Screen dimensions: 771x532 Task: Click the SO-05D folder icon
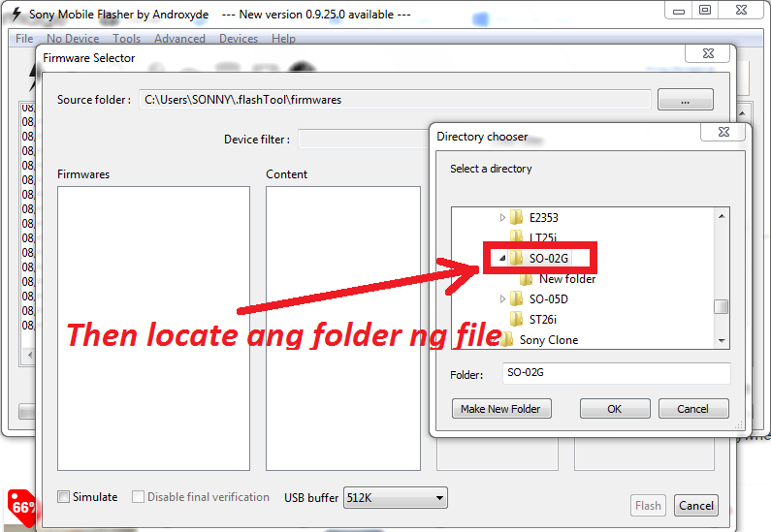tap(516, 298)
